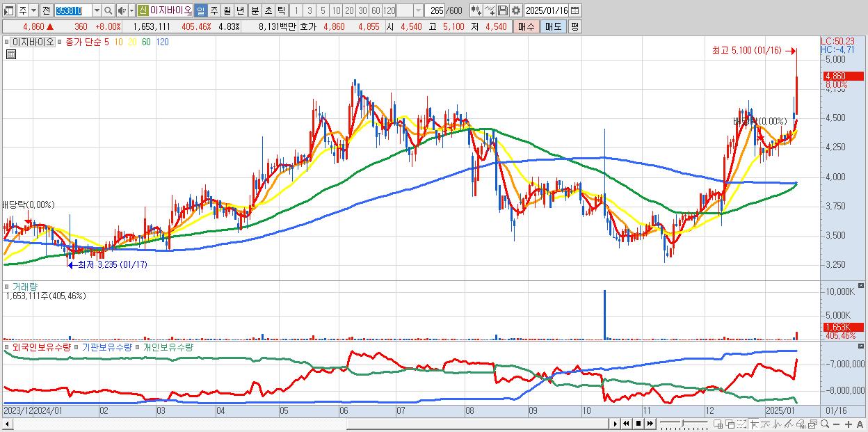
Task: Click the 종가 단순 5 moving average label
Action: coord(87,42)
